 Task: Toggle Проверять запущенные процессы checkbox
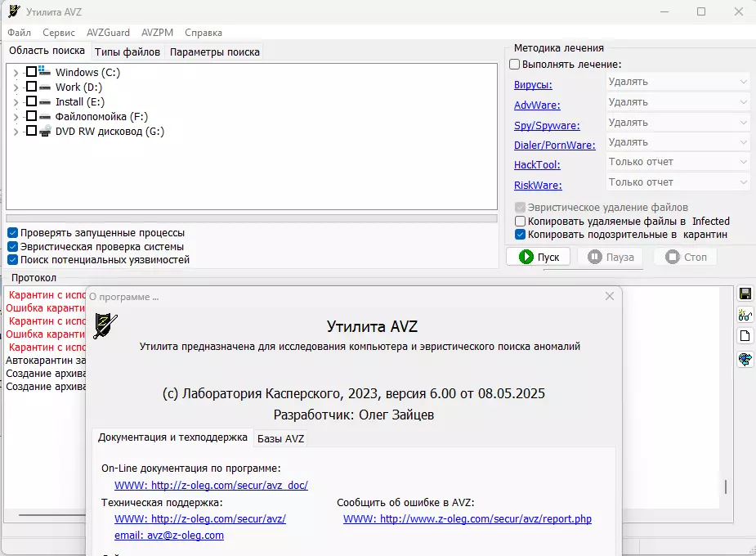click(x=13, y=233)
